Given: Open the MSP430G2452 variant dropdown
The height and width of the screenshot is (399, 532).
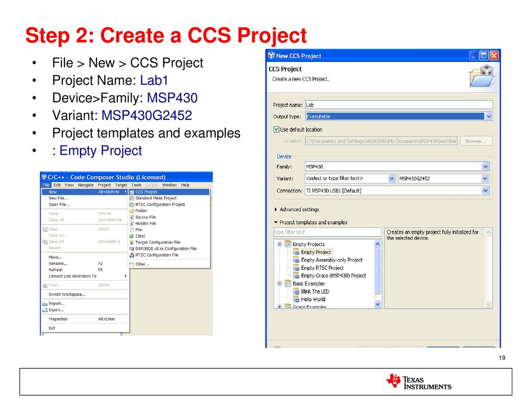Looking at the screenshot, I should click(485, 179).
